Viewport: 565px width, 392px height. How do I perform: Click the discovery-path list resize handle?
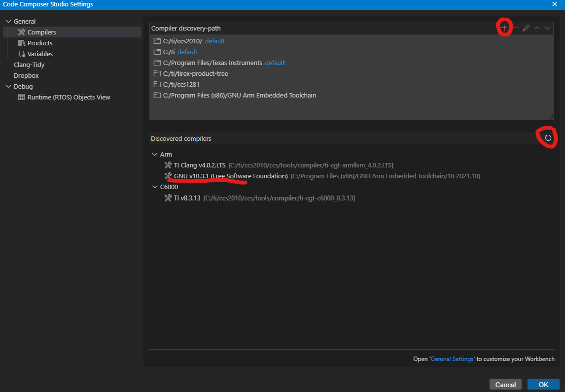pos(551,117)
